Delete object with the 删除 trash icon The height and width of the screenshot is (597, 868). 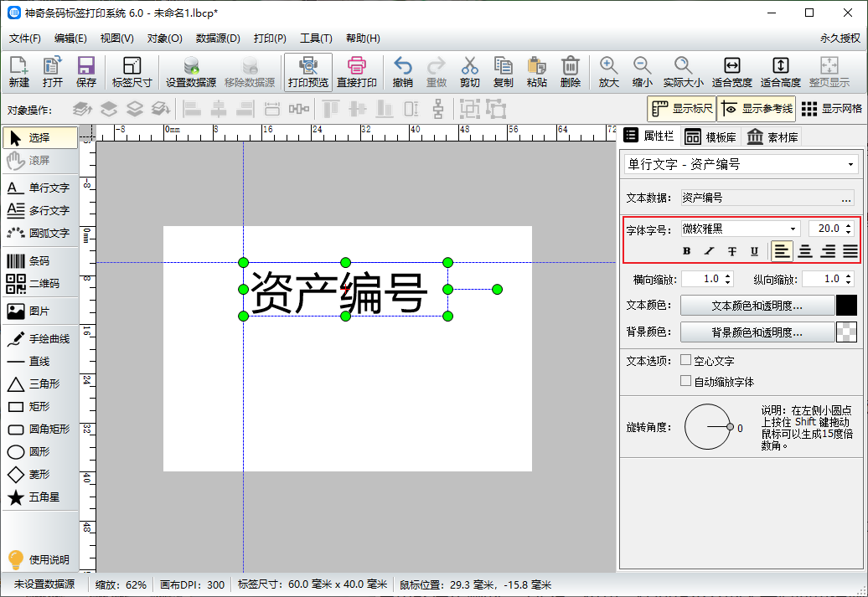tap(571, 72)
